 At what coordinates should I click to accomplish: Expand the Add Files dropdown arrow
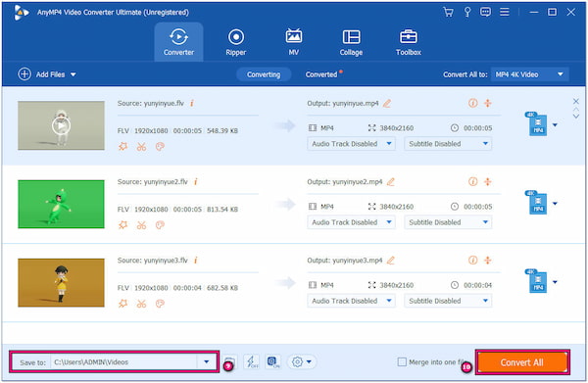point(73,74)
